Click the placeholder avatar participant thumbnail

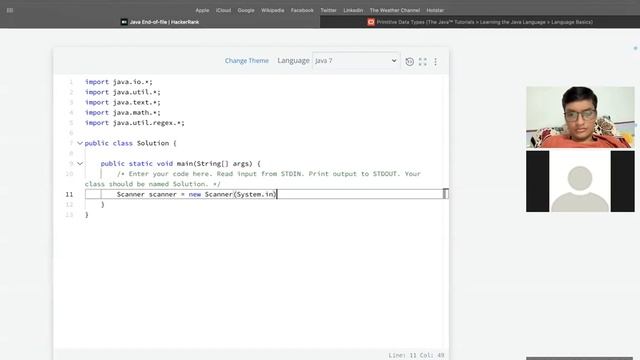click(x=580, y=181)
